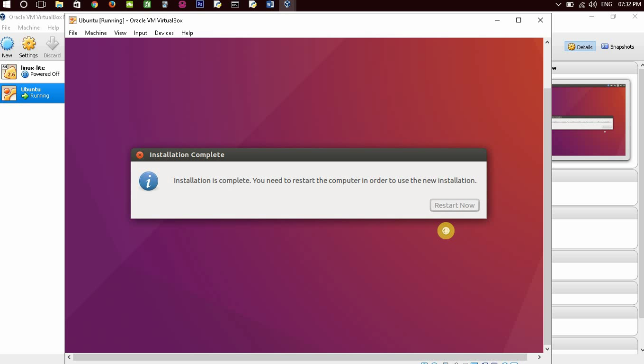Maximize the Ubuntu VM window
The width and height of the screenshot is (644, 364).
click(x=519, y=20)
